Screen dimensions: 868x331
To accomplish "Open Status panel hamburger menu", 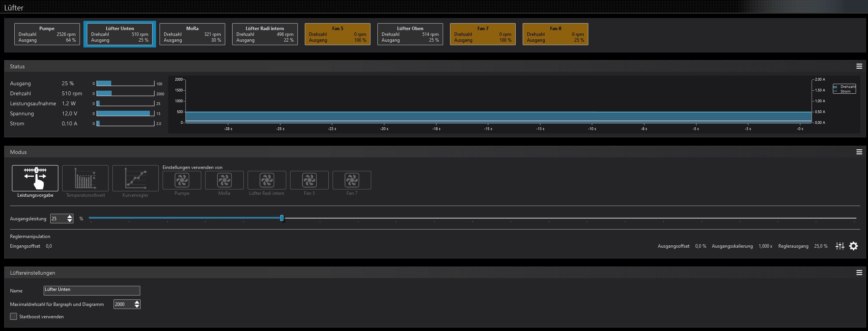I will coord(859,66).
